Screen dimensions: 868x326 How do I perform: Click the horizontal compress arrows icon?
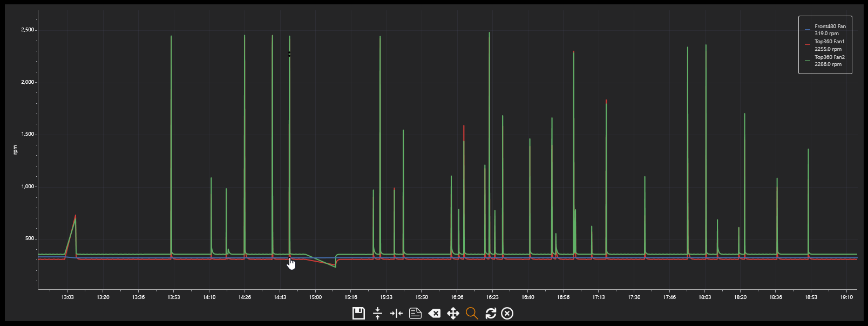[x=396, y=314]
